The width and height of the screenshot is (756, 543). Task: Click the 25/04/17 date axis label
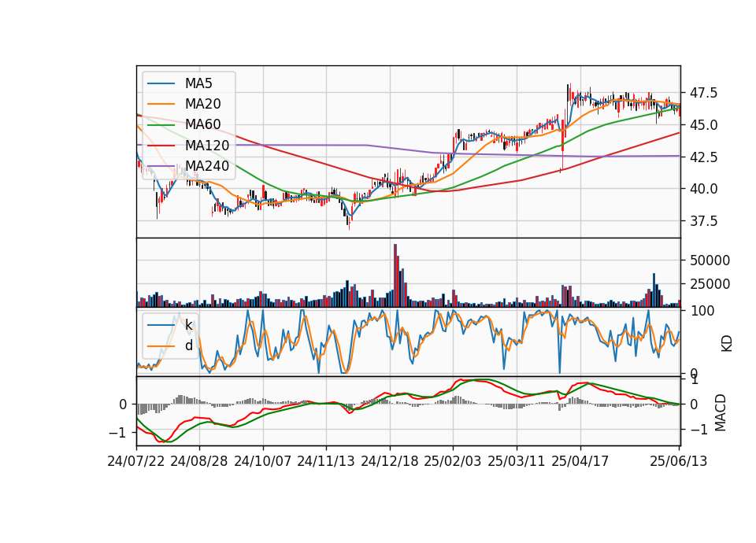coord(580,461)
